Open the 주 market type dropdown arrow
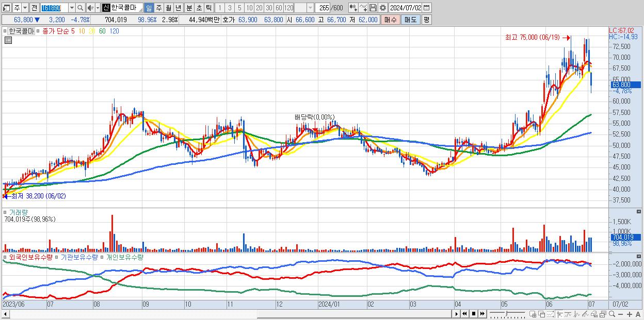 (25, 8)
